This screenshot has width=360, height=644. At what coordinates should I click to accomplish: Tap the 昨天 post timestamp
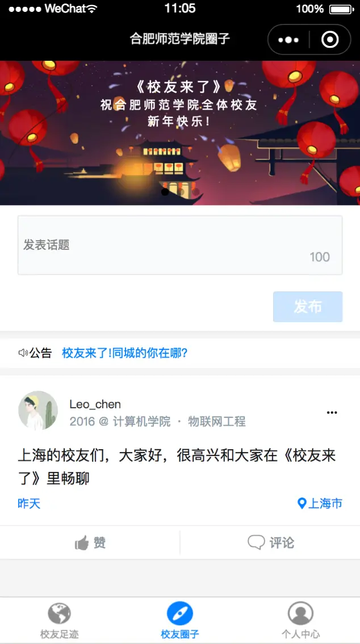click(29, 504)
